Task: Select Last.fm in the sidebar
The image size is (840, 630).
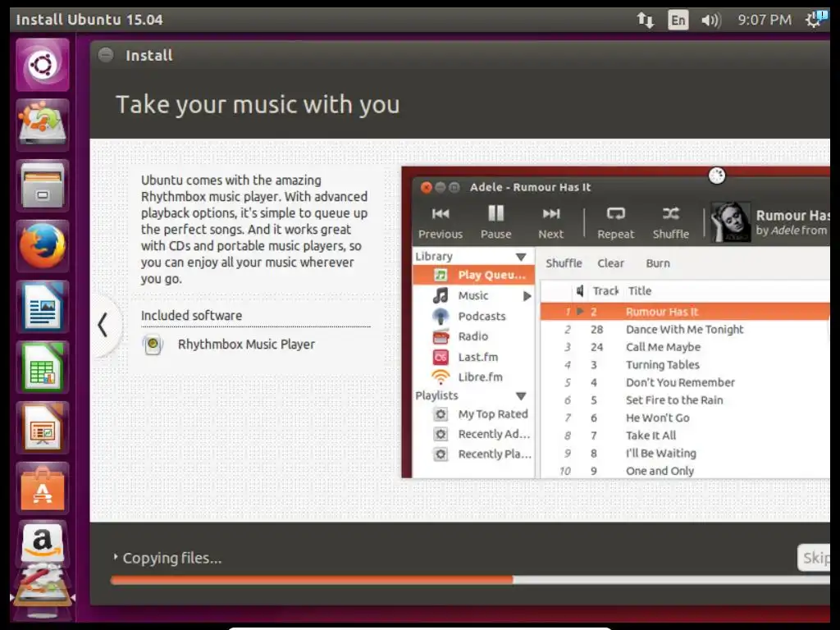Action: [473, 357]
